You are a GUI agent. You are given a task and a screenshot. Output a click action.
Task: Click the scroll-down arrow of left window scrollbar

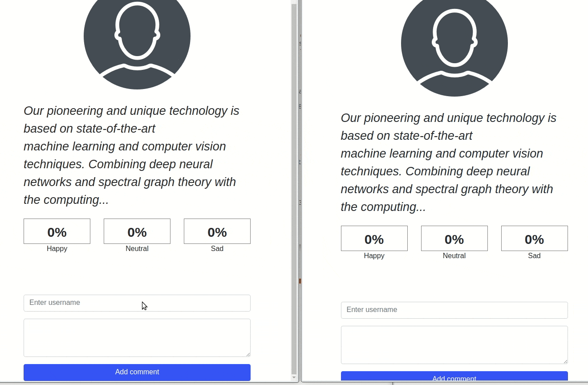[x=294, y=378]
